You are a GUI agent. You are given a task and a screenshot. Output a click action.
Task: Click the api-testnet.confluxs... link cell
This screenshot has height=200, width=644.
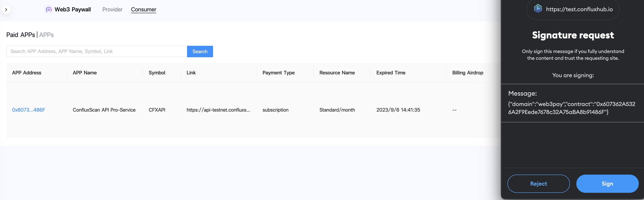(218, 110)
